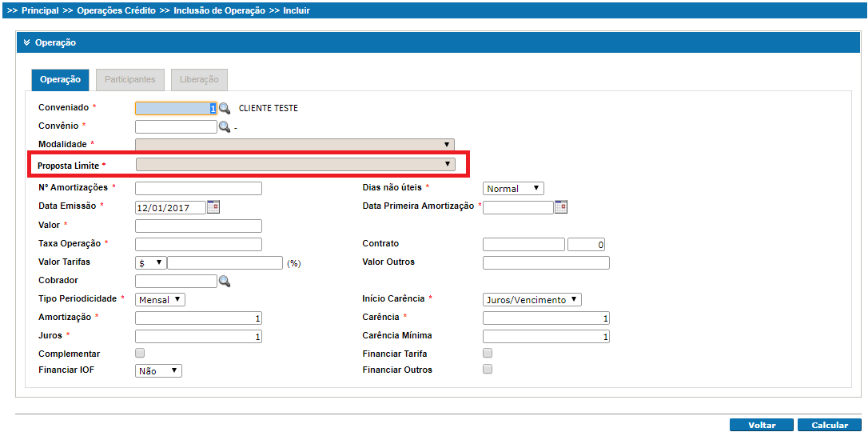Expand the Proposta Limite dropdown

tap(294, 164)
